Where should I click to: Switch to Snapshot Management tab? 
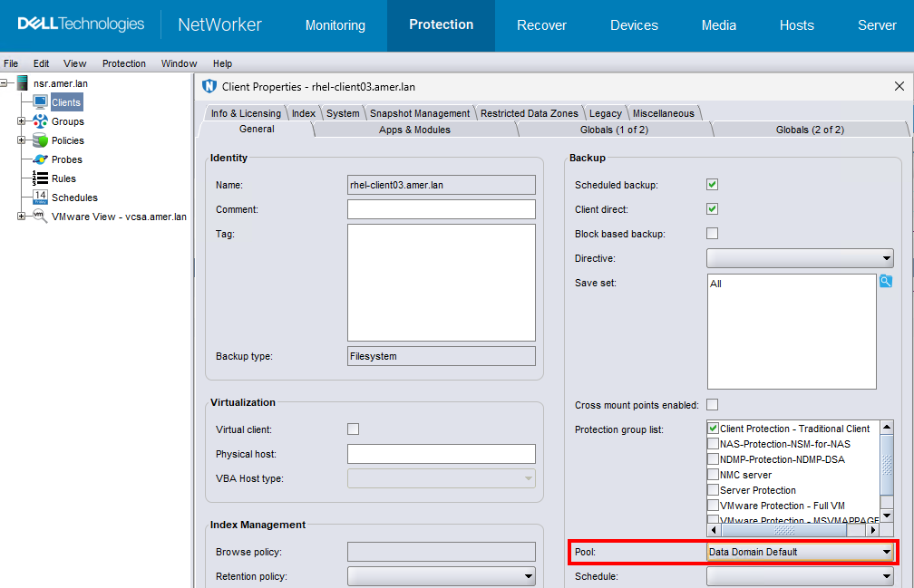coord(419,113)
